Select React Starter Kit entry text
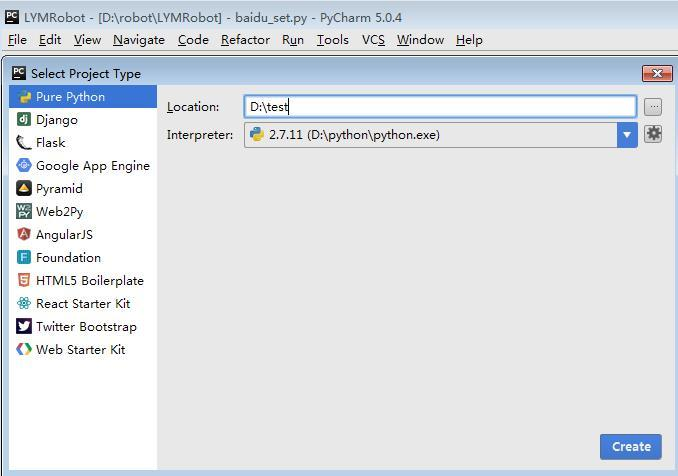 click(x=83, y=303)
